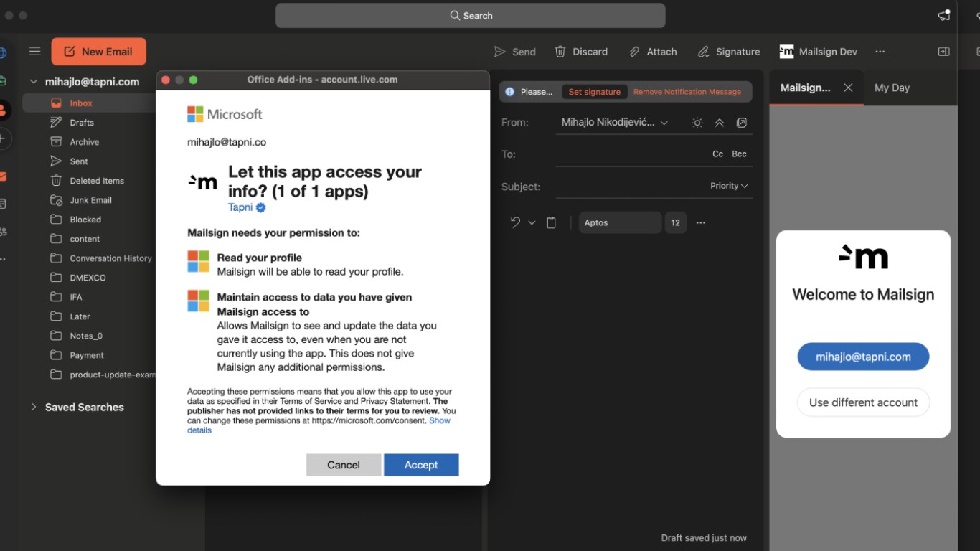Screen dimensions: 980x551
Task: Click the add plus icon in left rail
Action: (x=4, y=138)
